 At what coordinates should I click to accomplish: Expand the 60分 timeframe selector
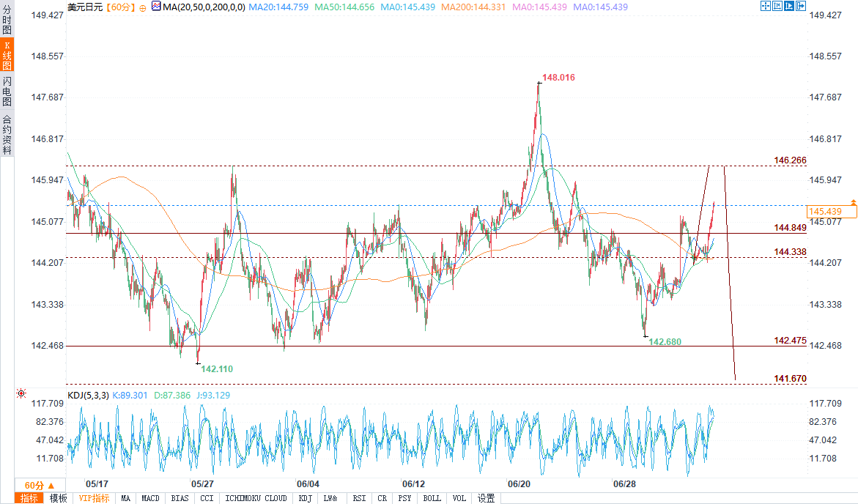click(x=40, y=486)
